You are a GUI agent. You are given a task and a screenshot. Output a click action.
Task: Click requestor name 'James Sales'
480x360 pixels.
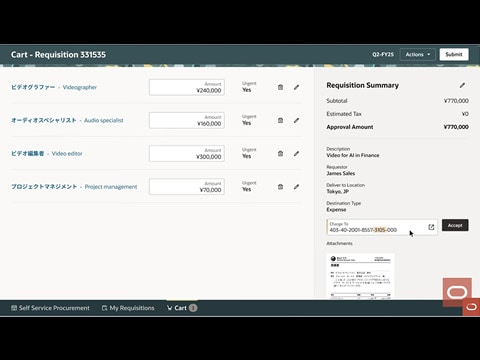[341, 173]
